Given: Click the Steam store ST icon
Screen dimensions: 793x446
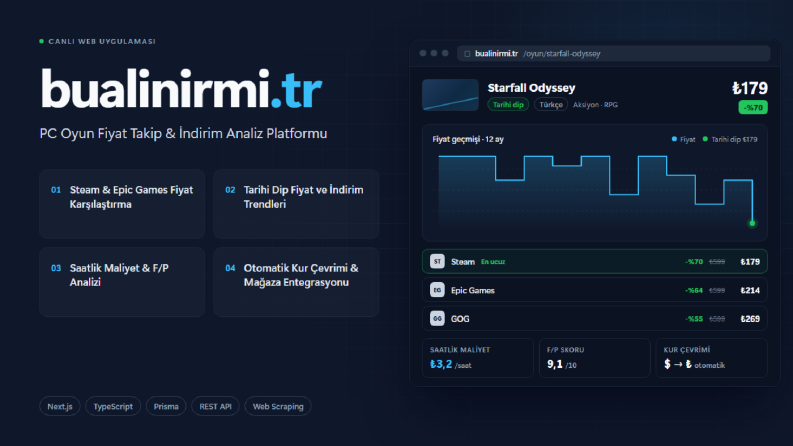Looking at the screenshot, I should (437, 261).
